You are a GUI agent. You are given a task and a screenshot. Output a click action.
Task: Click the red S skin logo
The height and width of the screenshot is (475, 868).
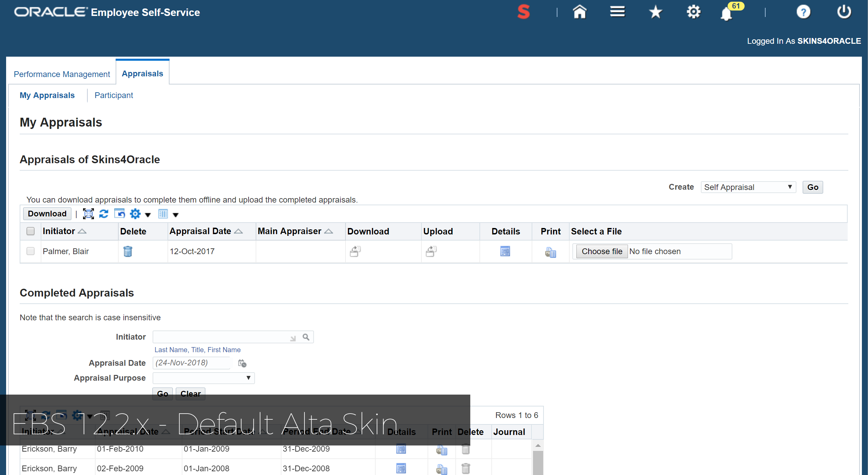(x=524, y=12)
